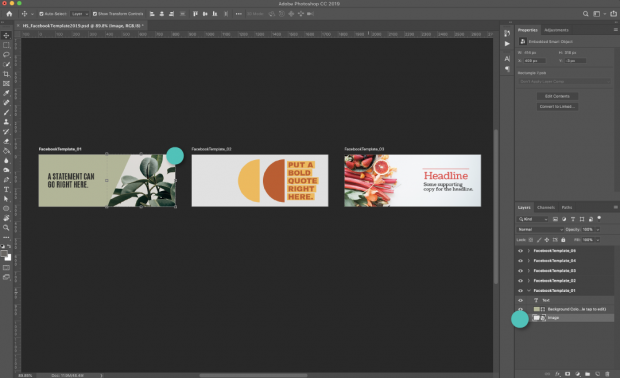Expand the FacebookTemplate_04 group
Image resolution: width=620 pixels, height=378 pixels.
click(x=529, y=261)
